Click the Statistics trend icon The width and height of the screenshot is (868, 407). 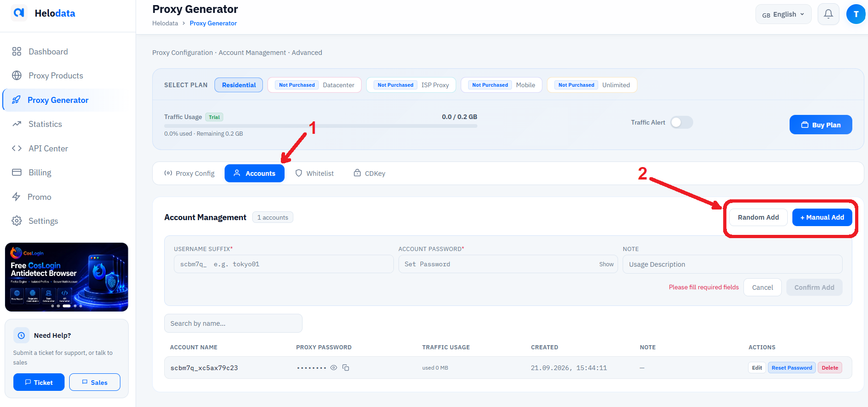coord(17,124)
